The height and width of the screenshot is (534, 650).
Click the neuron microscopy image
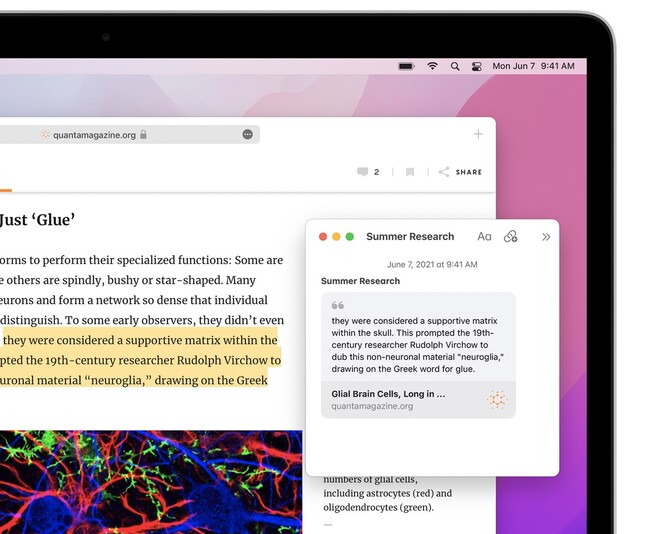tap(151, 482)
